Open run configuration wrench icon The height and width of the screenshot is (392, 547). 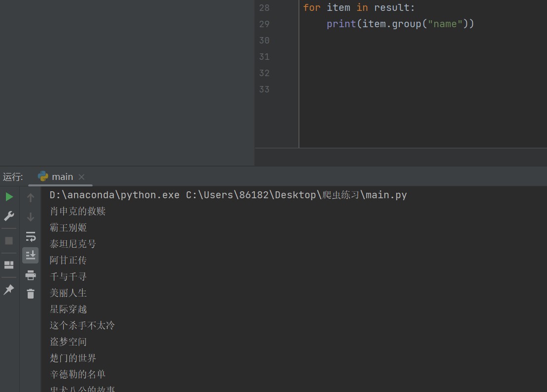coord(9,216)
